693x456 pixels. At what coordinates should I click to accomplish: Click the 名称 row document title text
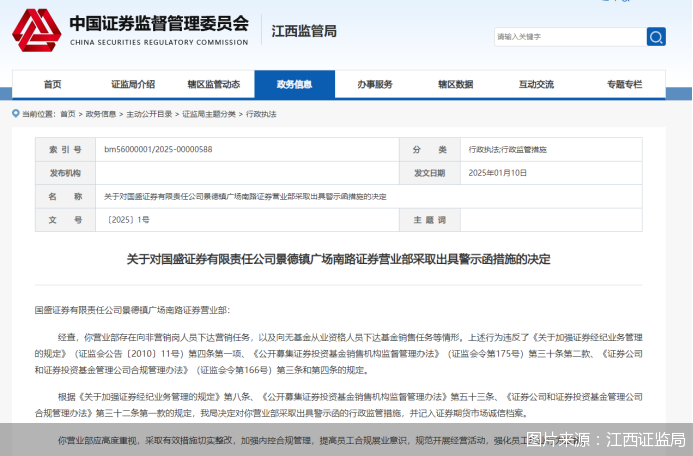[x=245, y=196]
